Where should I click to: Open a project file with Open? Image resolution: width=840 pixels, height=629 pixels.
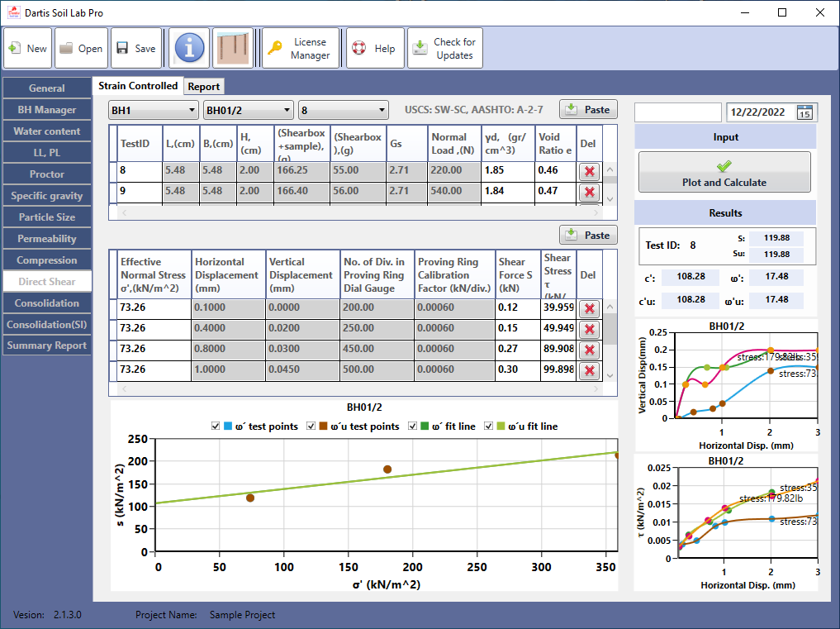82,48
